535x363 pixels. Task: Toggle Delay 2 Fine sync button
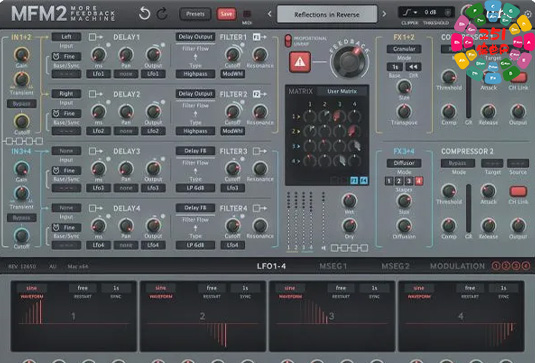pyautogui.click(x=66, y=113)
